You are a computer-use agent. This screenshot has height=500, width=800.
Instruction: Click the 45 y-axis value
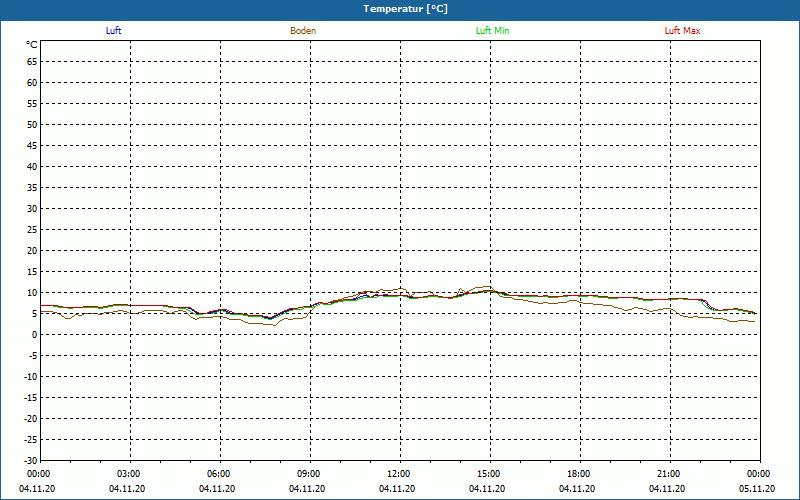32,145
